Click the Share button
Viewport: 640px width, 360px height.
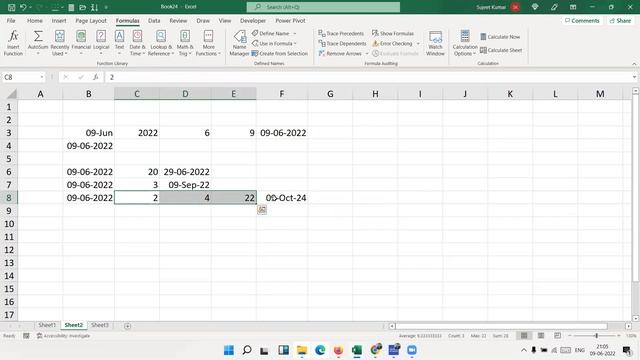pos(620,20)
